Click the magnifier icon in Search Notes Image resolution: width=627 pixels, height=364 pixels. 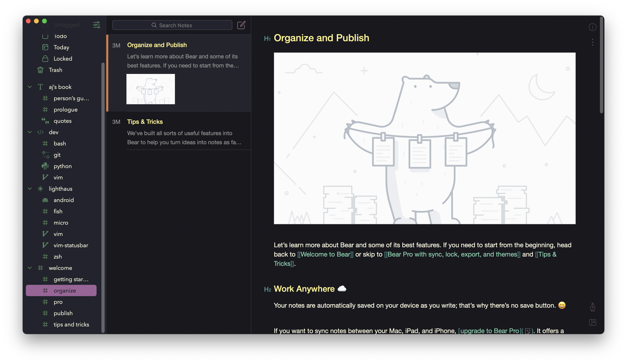click(154, 25)
